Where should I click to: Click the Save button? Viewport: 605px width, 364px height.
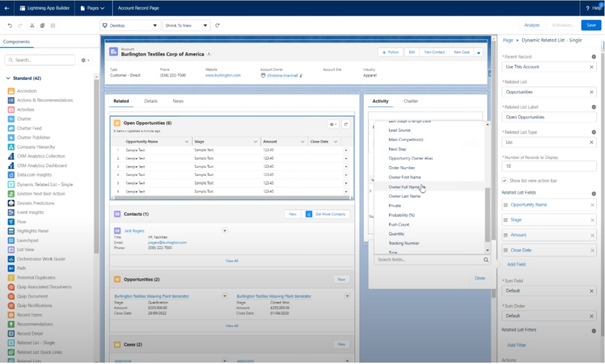(591, 25)
